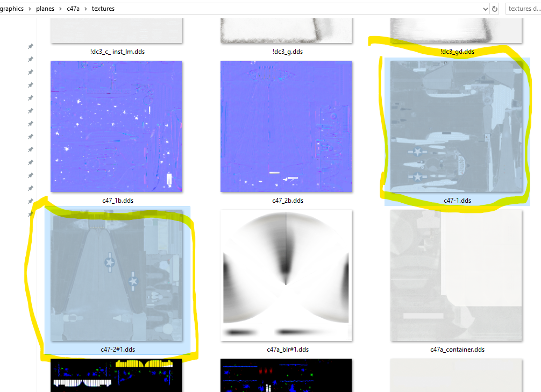The width and height of the screenshot is (541, 392).
Task: Expand the chevron after "planes" breadcrumb
Action: (x=60, y=9)
